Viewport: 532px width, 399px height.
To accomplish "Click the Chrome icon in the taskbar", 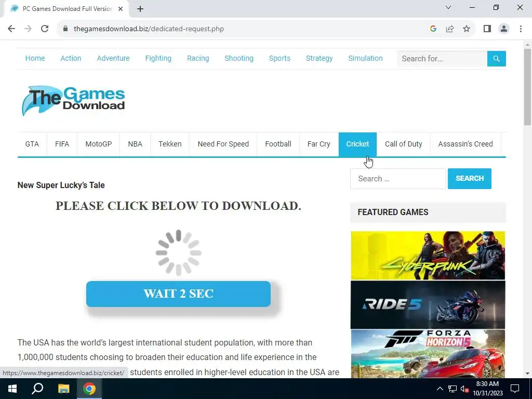I will pos(89,389).
